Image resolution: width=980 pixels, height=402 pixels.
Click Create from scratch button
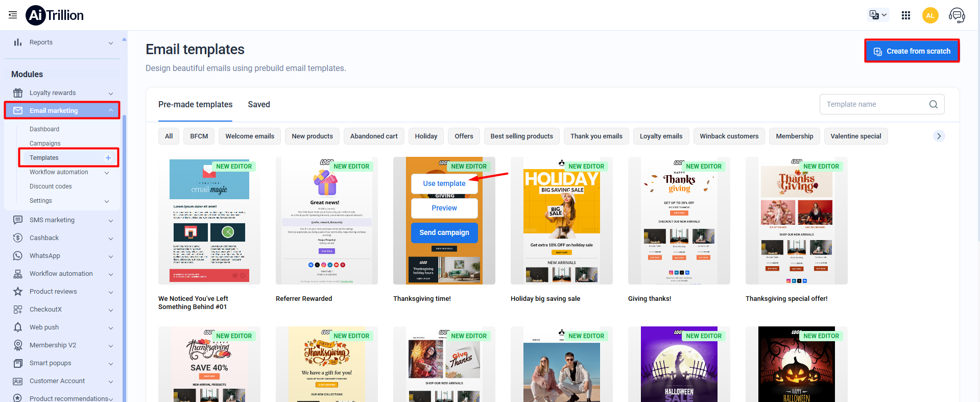point(912,51)
